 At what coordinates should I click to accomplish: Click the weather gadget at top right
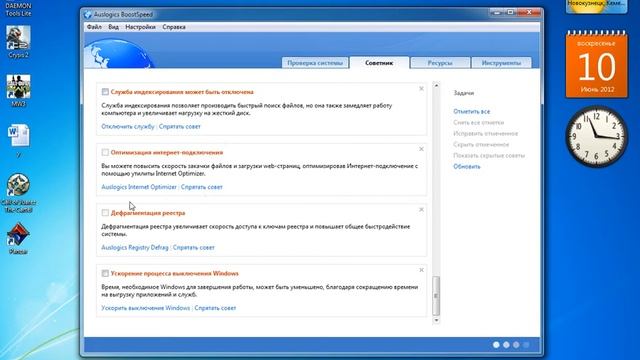[x=596, y=6]
